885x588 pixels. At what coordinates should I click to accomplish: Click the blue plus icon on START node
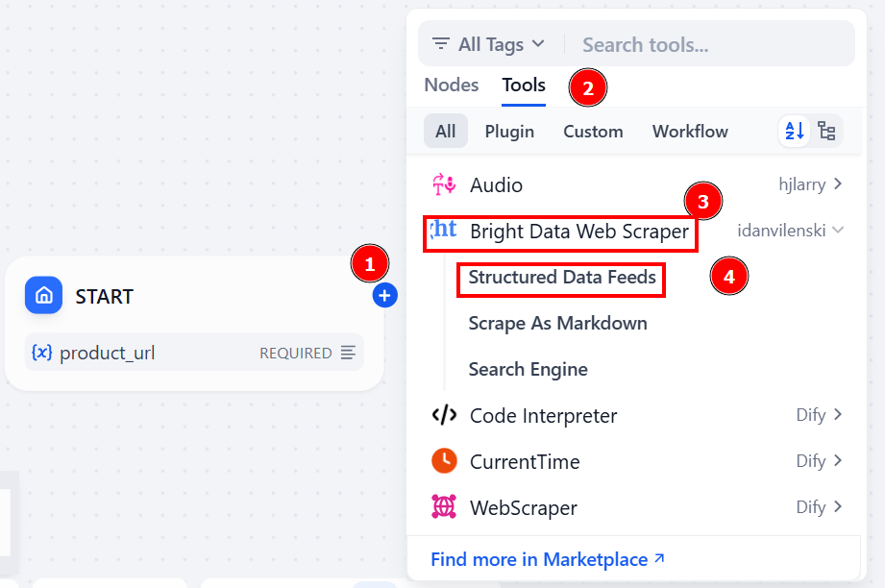click(384, 296)
